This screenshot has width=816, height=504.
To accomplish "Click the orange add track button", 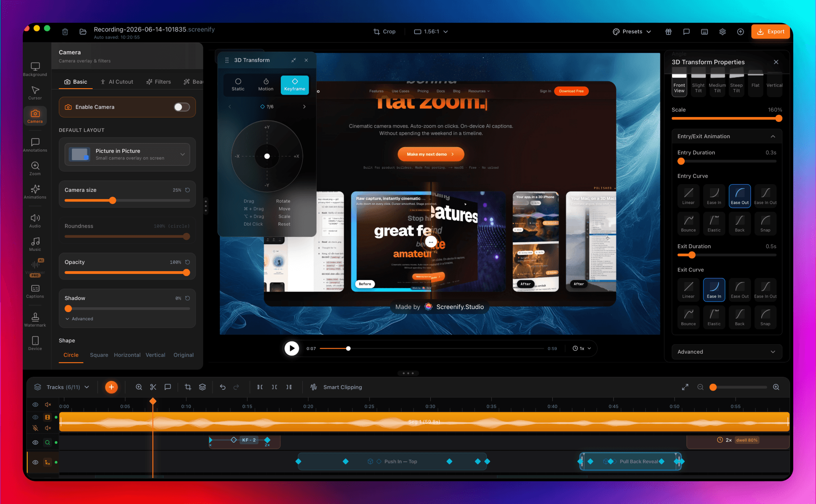I will coord(111,387).
